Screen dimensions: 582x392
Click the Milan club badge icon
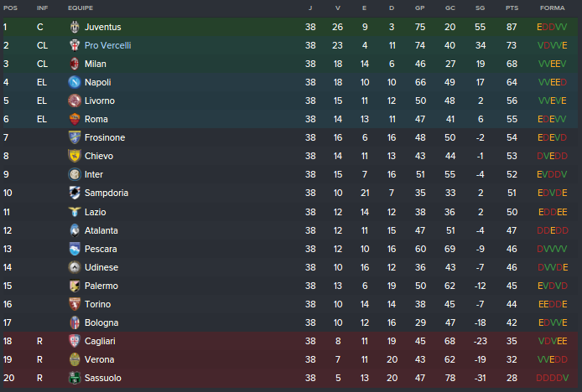tap(75, 64)
